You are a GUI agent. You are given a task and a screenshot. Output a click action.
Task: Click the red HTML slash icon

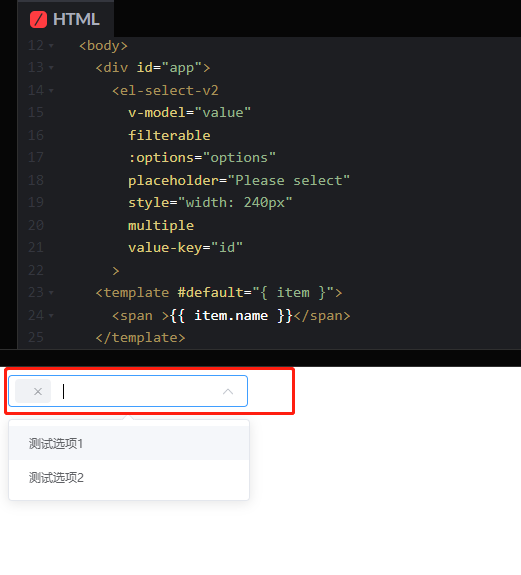(38, 19)
